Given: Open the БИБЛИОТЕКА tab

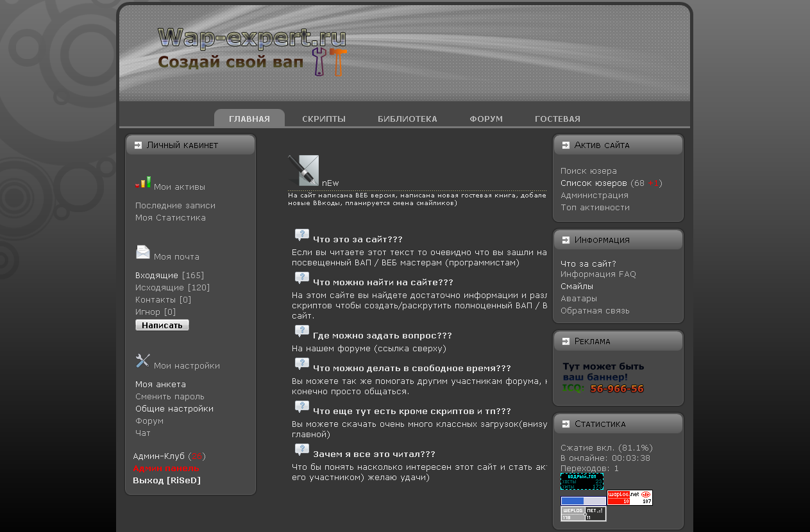Looking at the screenshot, I should tap(407, 119).
